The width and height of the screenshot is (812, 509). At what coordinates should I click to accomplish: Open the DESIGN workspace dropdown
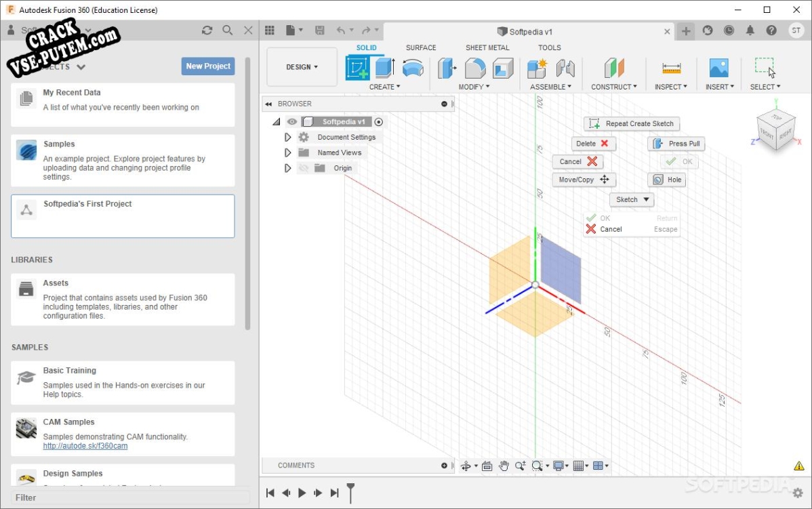(x=302, y=67)
